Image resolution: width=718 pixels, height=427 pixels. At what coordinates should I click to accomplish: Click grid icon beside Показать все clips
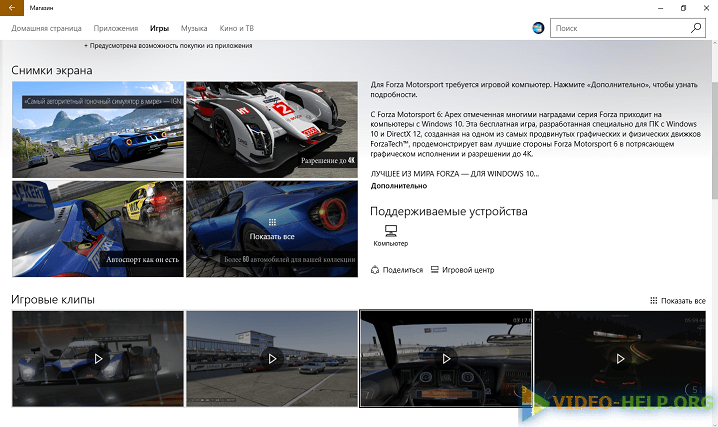click(653, 300)
